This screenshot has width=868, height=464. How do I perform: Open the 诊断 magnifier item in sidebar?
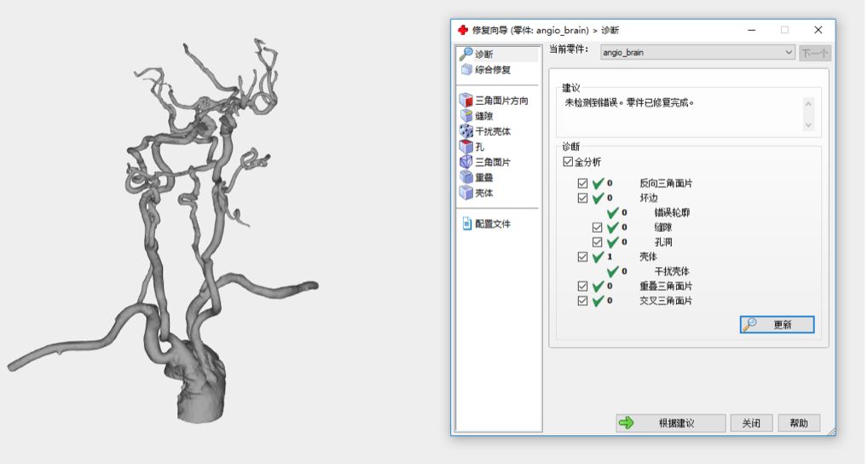[467, 54]
